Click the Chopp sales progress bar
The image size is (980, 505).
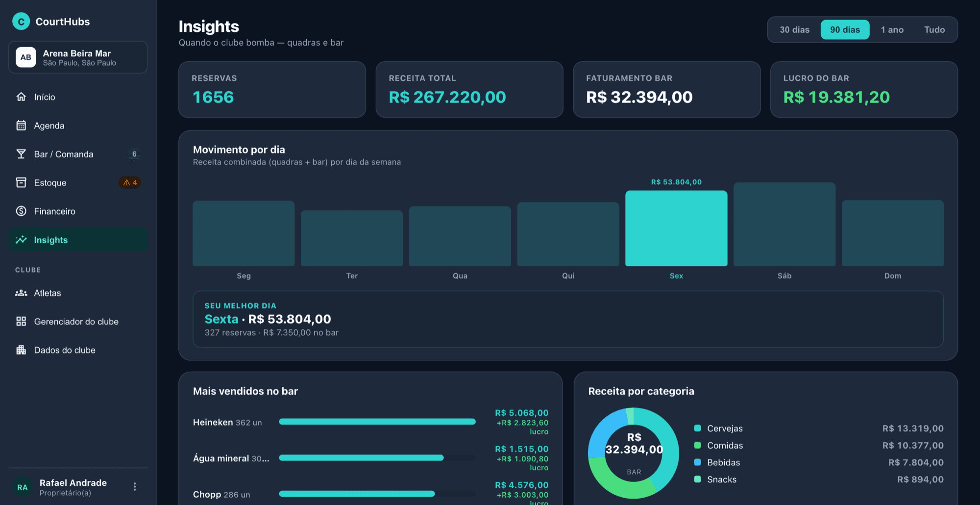pos(377,494)
